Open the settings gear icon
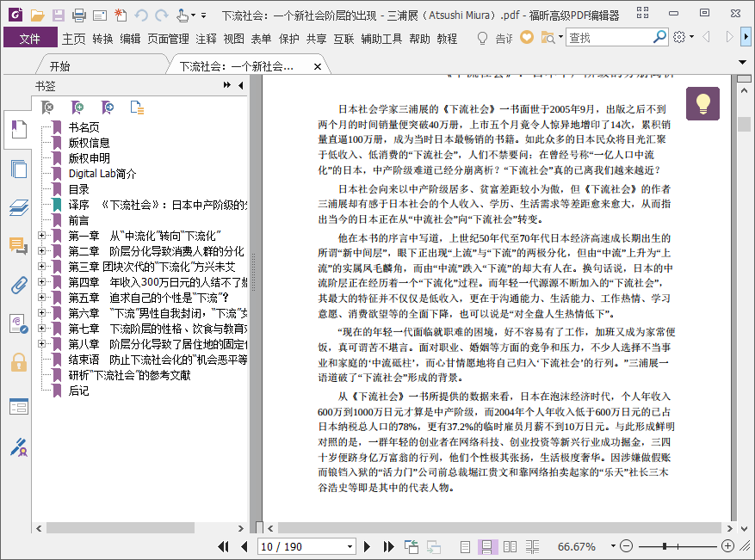This screenshot has height=560, width=755. coord(679,37)
